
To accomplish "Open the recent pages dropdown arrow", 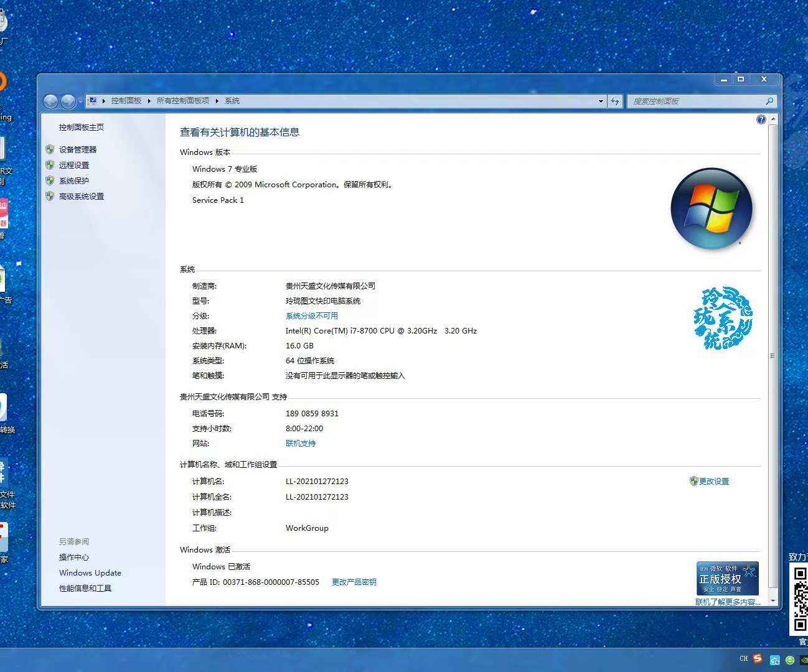I will click(80, 101).
